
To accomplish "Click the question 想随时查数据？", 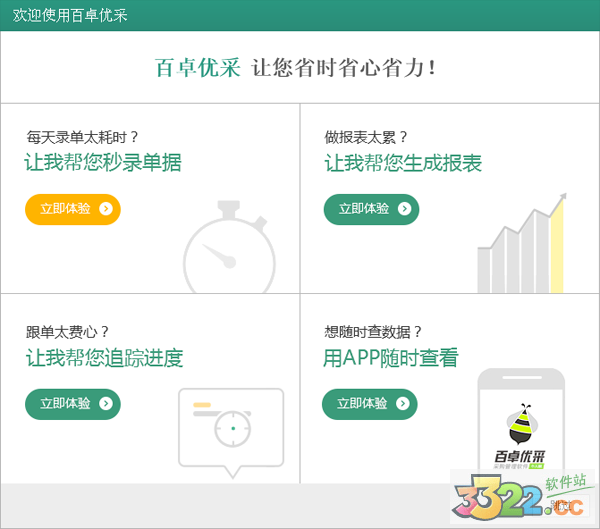I will coord(373,331).
